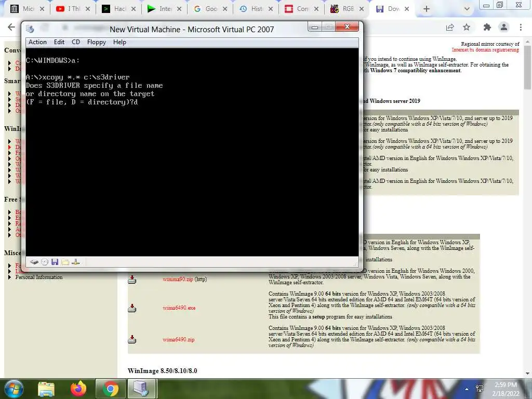The height and width of the screenshot is (399, 532).
Task: Open the Chrome profile avatar
Action: 504,27
